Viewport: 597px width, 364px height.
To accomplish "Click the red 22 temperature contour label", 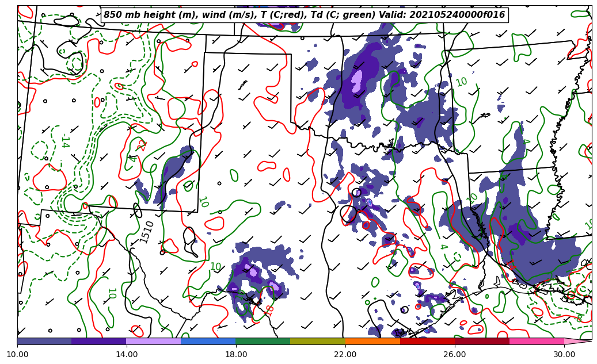I will (142, 145).
